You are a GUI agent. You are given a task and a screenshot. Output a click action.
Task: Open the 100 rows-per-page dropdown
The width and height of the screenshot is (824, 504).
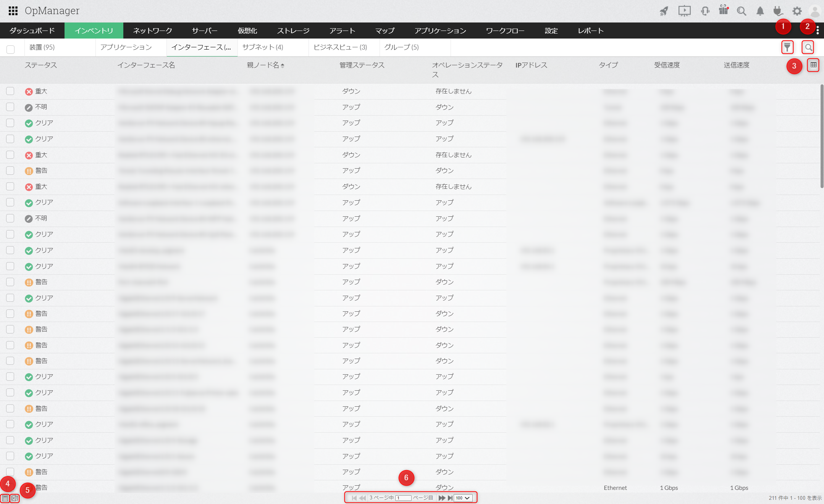[463, 498]
